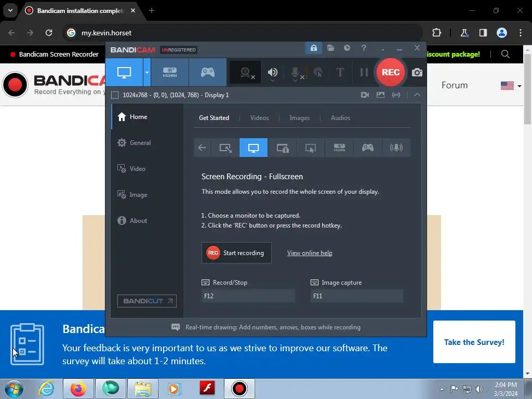Image resolution: width=532 pixels, height=399 pixels.
Task: Select around mouse recording mode icon
Action: (311, 148)
